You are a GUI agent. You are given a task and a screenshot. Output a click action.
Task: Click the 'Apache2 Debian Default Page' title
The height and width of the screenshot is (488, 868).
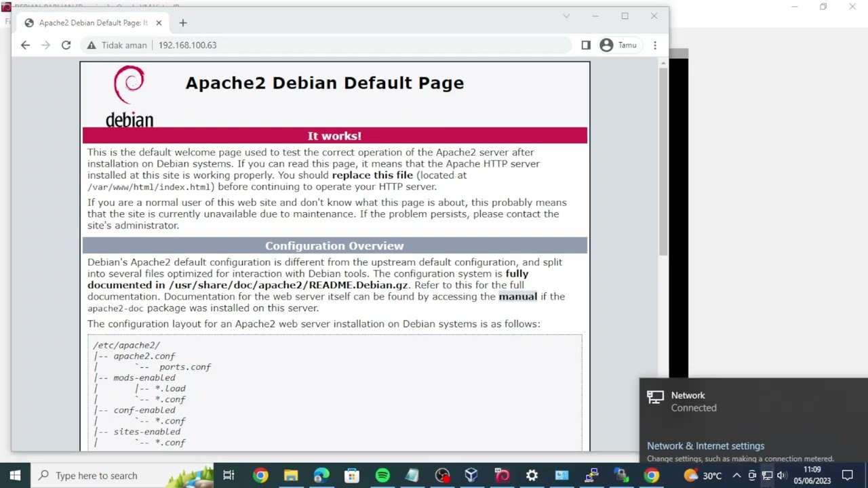pos(325,83)
